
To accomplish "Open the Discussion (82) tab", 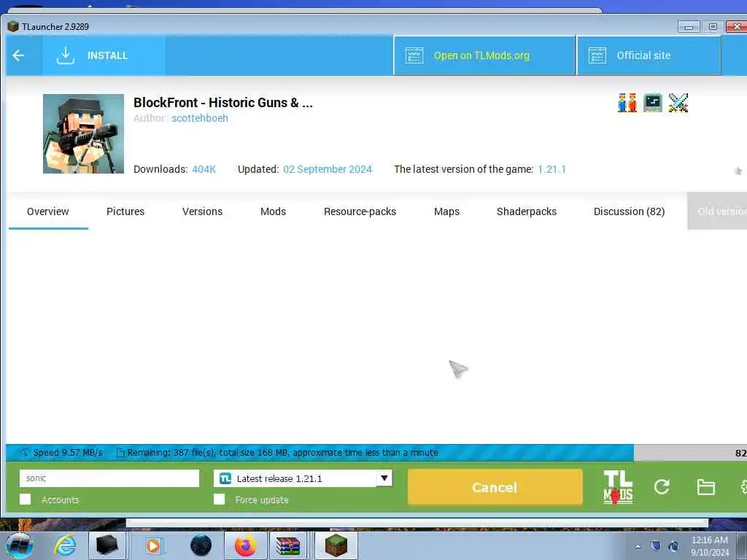I will pyautogui.click(x=629, y=211).
